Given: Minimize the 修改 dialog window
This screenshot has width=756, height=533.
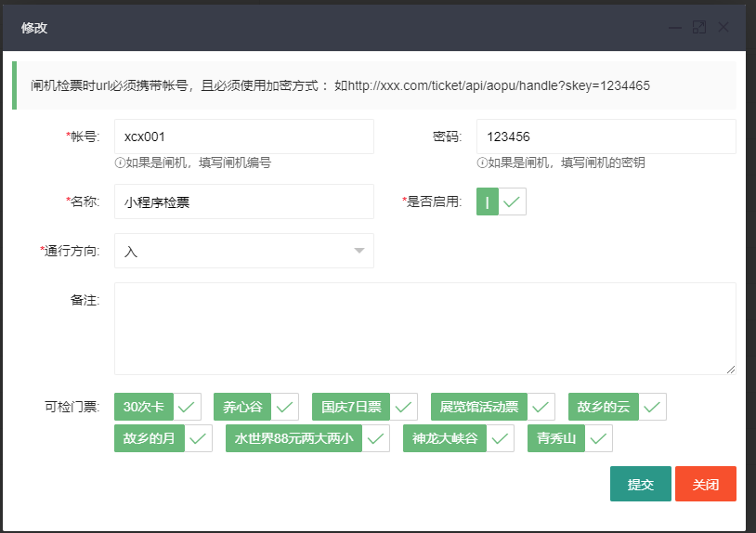Looking at the screenshot, I should pos(675,28).
